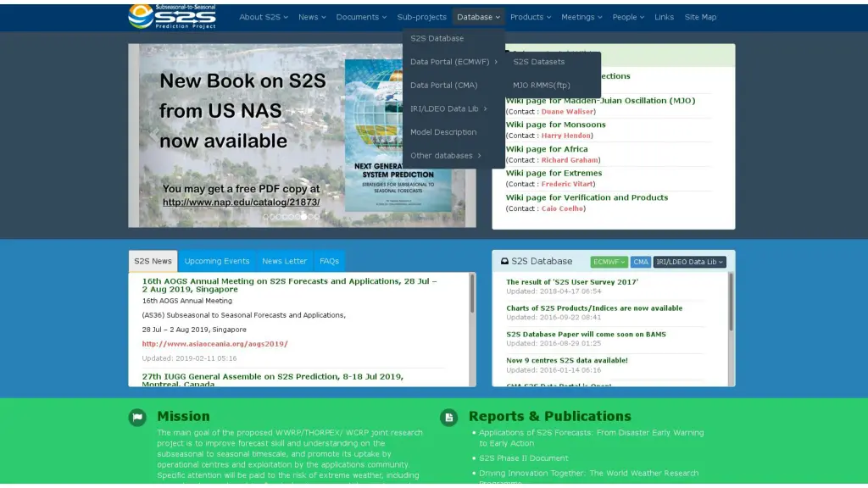This screenshot has height=488, width=868.
Task: Click the 'Updated: 2019-02-11 05:16' timestamp
Action: [189, 358]
